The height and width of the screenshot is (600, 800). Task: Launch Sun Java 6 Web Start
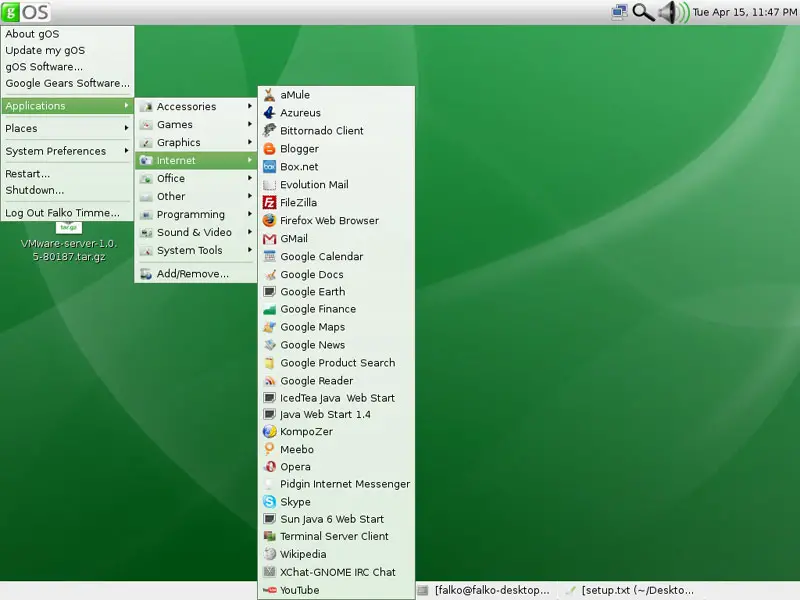pyautogui.click(x=336, y=519)
